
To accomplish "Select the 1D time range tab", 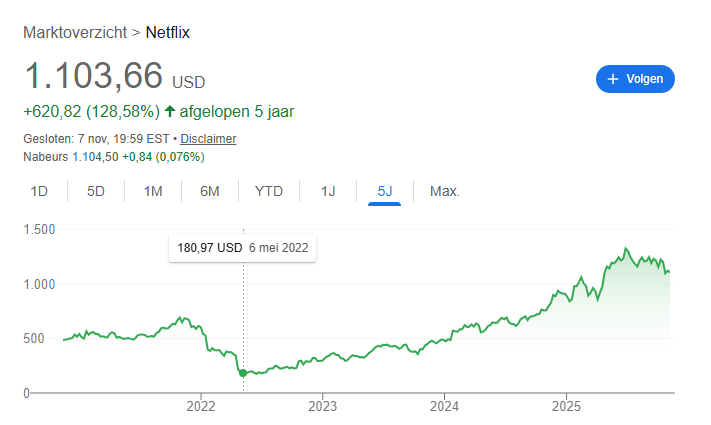I will click(39, 191).
